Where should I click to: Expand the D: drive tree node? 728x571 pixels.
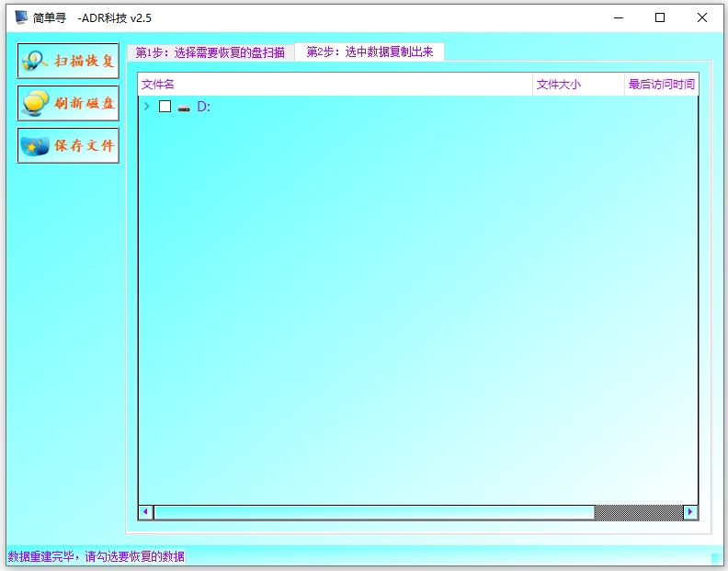pos(147,107)
